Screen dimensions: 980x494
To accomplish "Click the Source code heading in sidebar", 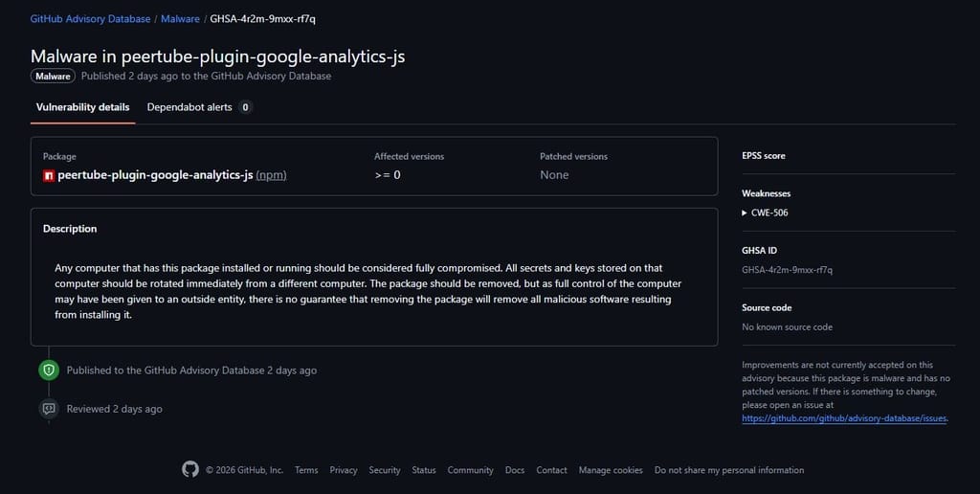I will point(767,307).
